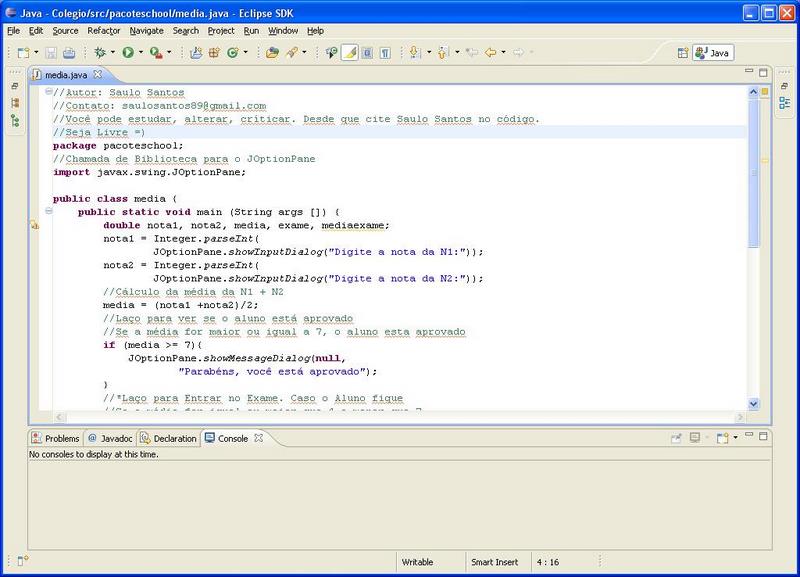Click the New Java Package icon
The height and width of the screenshot is (577, 800).
pos(214,53)
